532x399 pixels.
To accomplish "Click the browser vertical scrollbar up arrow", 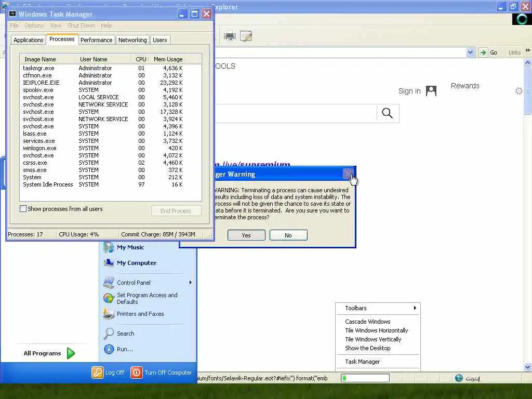I will 528,62.
